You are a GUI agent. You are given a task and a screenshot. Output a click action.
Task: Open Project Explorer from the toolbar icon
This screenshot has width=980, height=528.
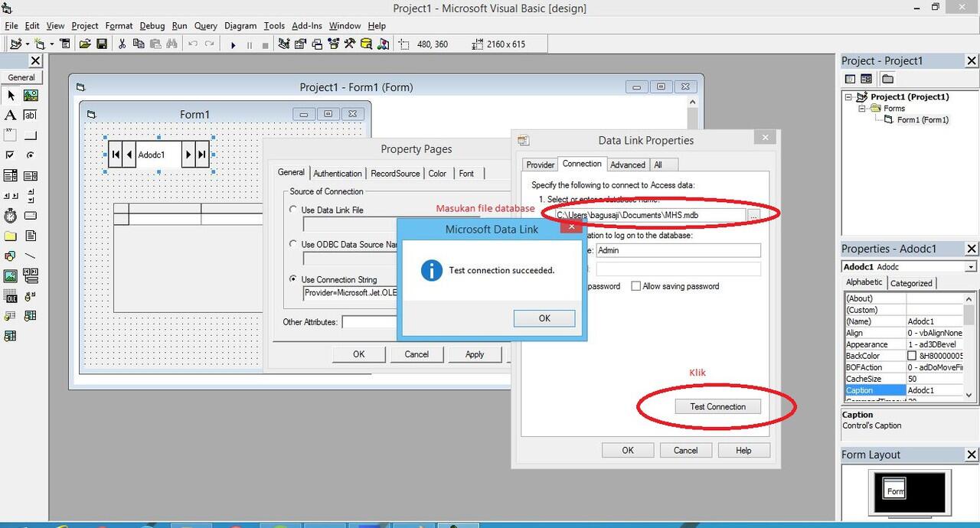coord(285,44)
